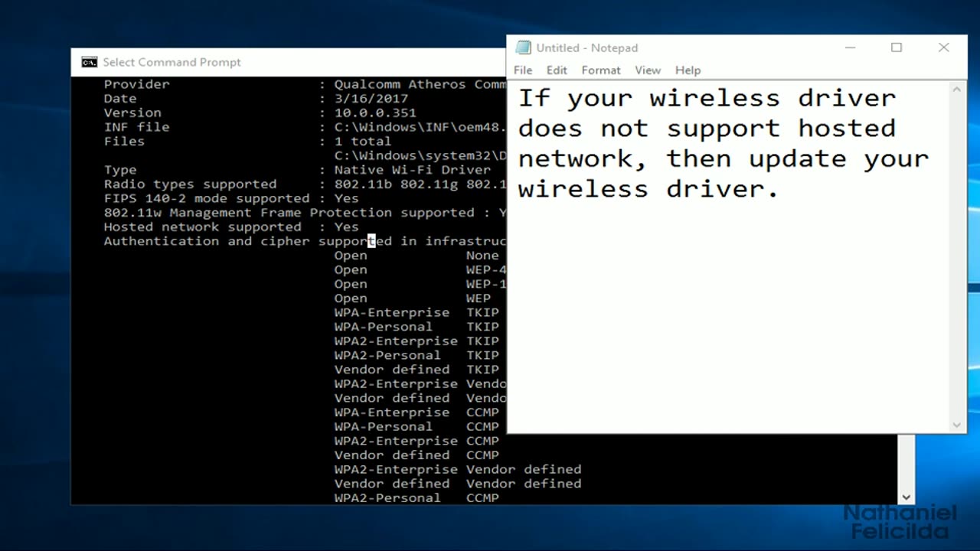Viewport: 980px width, 551px height.
Task: Maximize the Notepad window
Action: [897, 47]
